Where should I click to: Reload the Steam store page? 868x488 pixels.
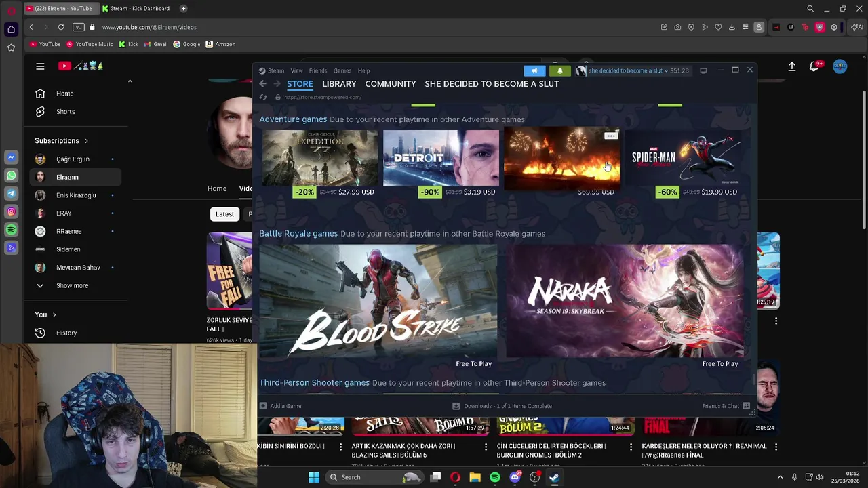point(263,97)
